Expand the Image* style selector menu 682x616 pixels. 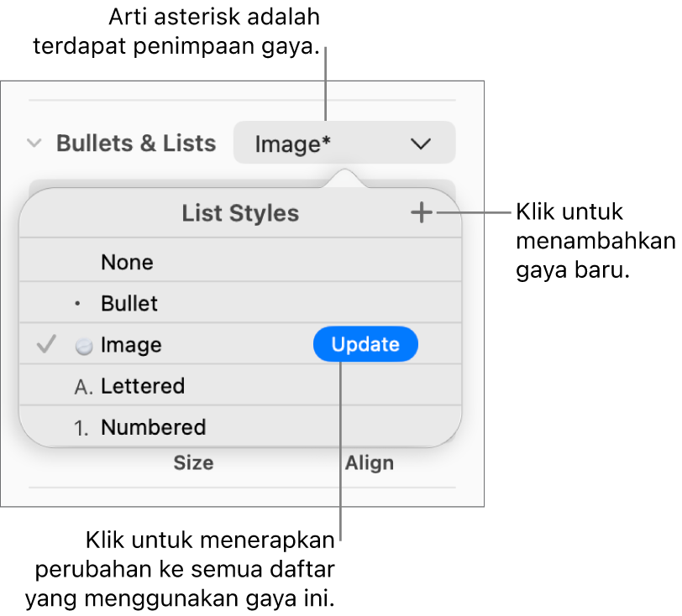coord(343,143)
